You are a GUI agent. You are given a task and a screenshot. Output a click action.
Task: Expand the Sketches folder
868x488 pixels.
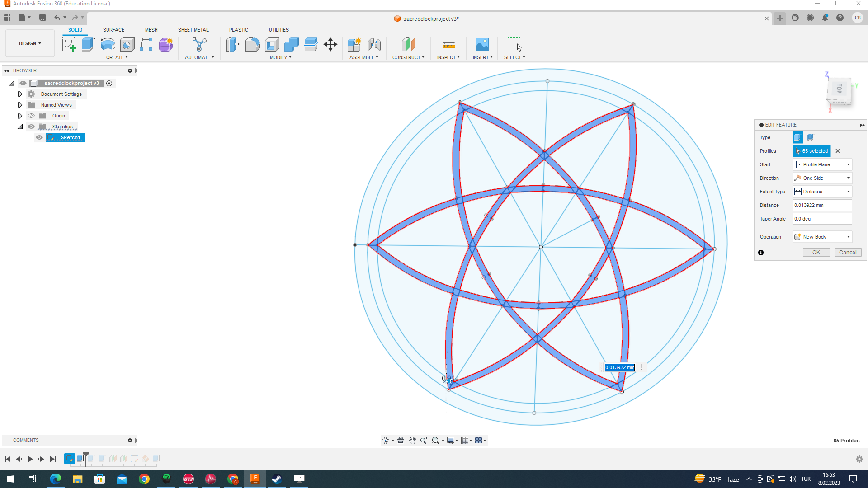coord(20,127)
